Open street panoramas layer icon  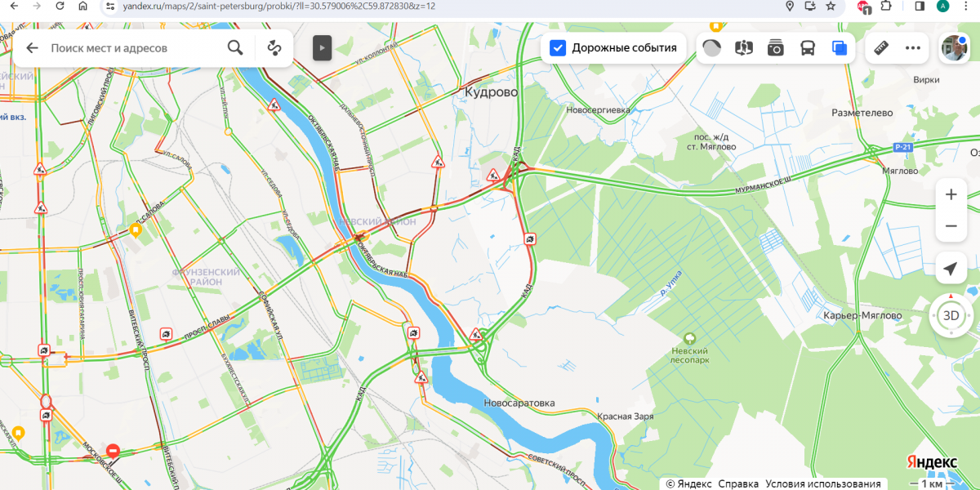coord(743,47)
